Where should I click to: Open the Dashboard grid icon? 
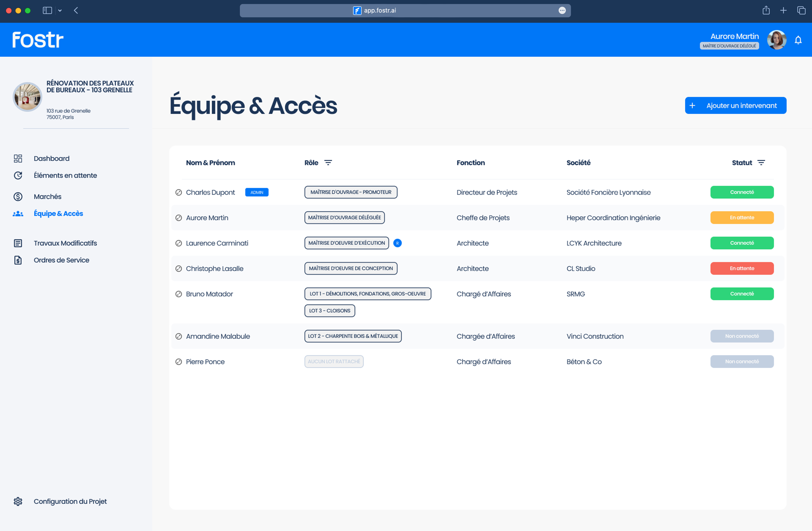tap(18, 158)
